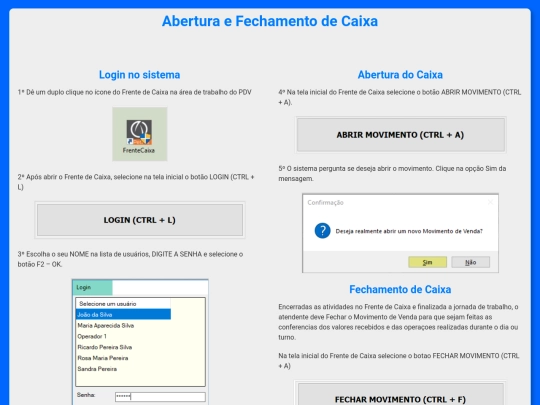Image resolution: width=540 pixels, height=405 pixels.
Task: Click the 'Login no sistema' heading
Action: coord(139,75)
